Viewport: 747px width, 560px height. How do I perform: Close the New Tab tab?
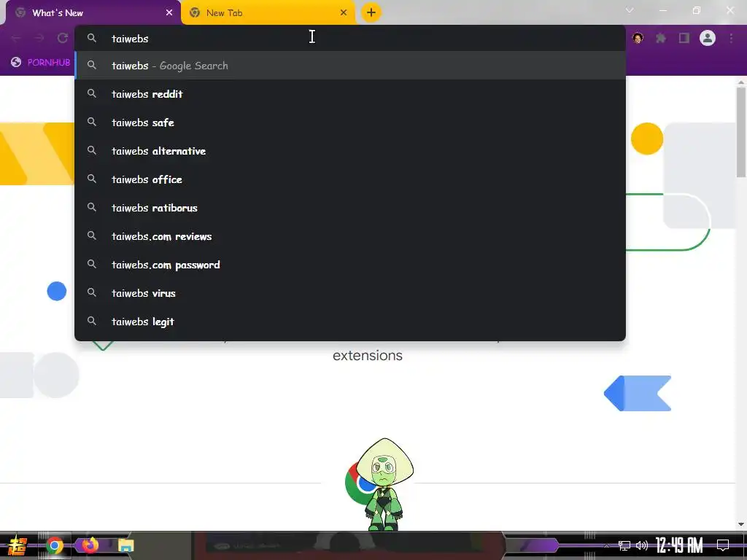coord(344,13)
